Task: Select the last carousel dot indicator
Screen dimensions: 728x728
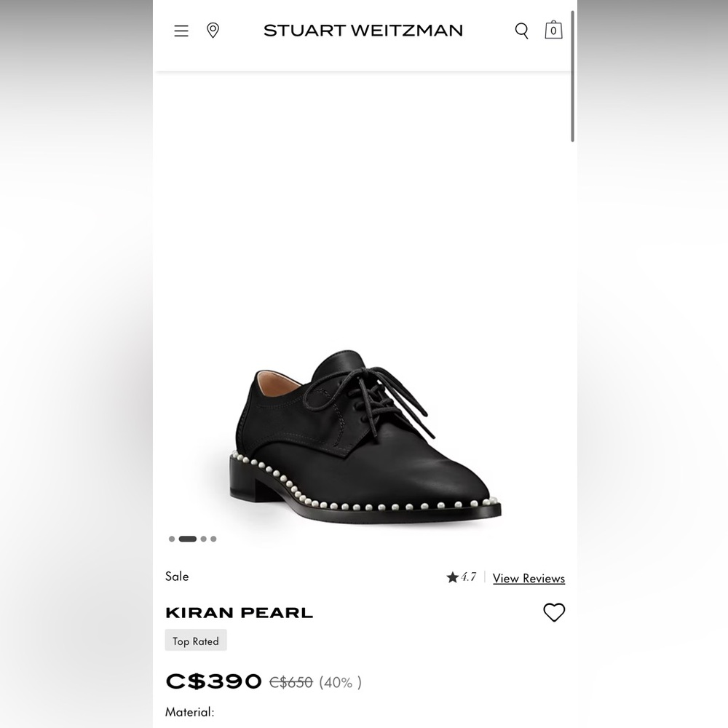Action: 213,539
